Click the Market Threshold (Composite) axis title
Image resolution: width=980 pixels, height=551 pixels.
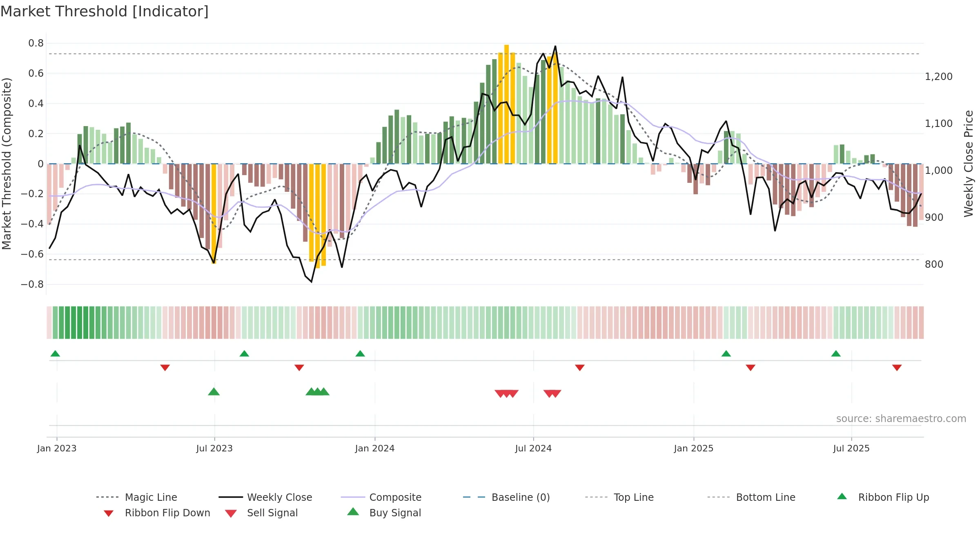coord(7,163)
